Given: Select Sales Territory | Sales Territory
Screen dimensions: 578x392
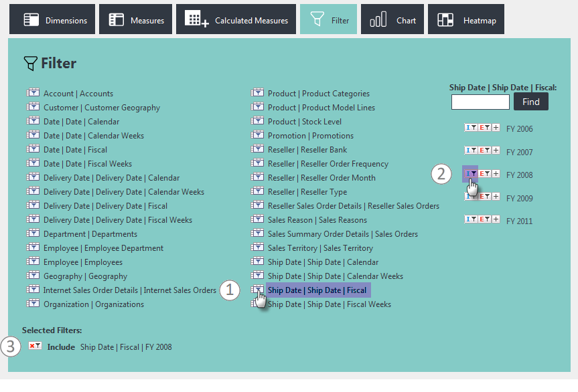Looking at the screenshot, I should [320, 248].
